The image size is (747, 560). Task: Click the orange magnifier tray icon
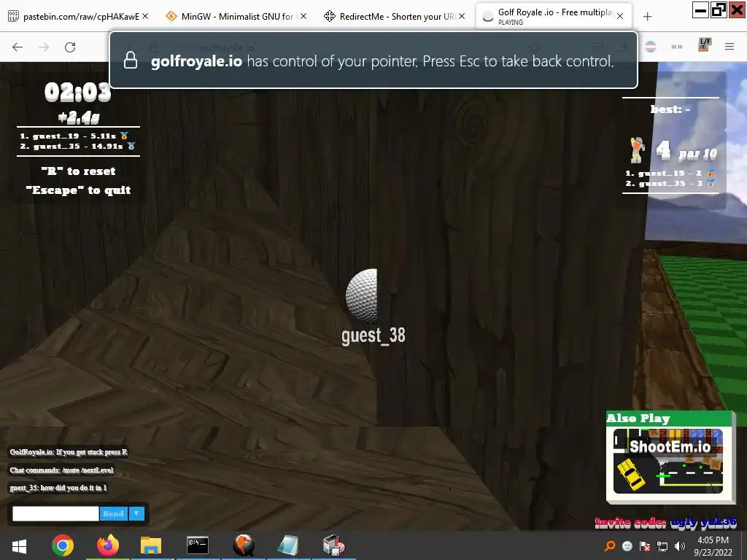tap(610, 545)
